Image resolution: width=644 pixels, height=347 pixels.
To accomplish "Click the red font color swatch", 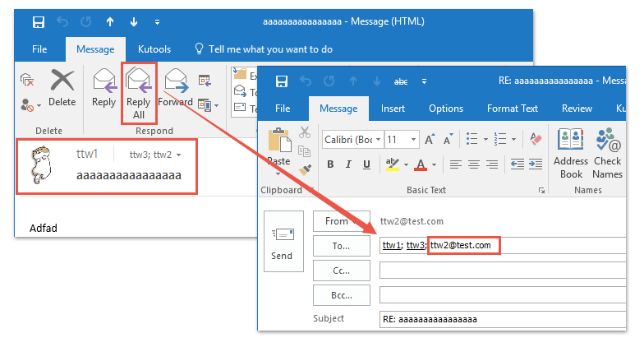I will click(x=421, y=164).
